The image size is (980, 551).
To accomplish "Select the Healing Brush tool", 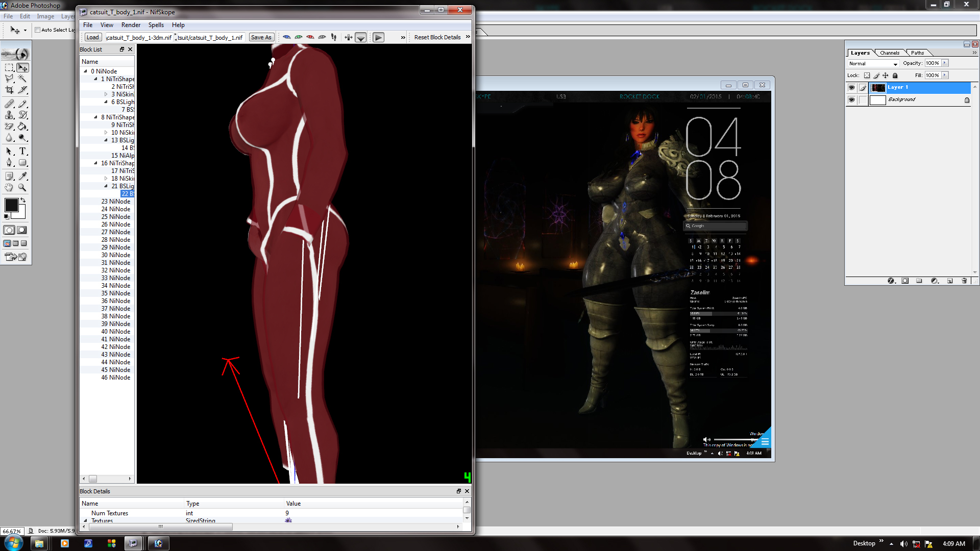I will point(9,104).
